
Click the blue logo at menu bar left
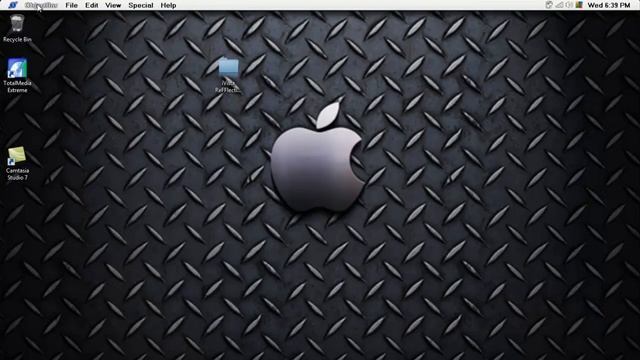coord(13,5)
